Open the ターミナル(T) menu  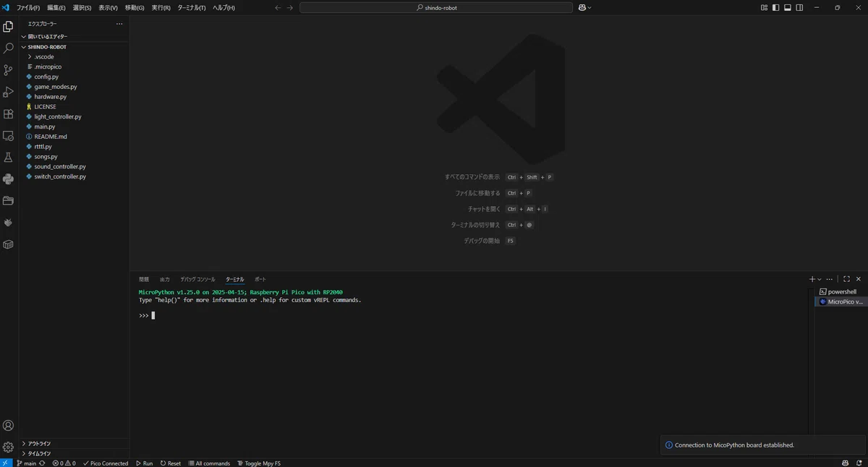point(192,8)
